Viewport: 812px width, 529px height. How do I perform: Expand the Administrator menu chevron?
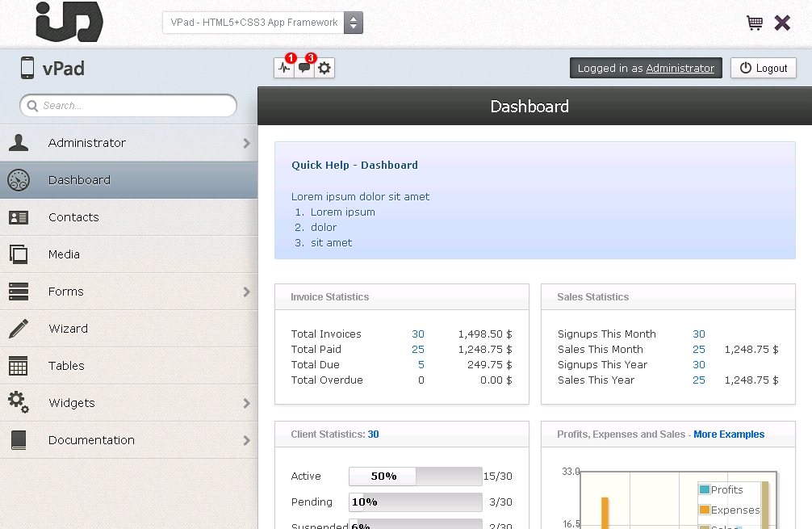(x=246, y=143)
